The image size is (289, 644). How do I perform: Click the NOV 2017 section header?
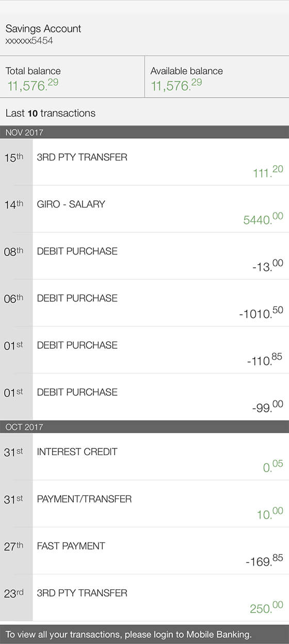(145, 132)
